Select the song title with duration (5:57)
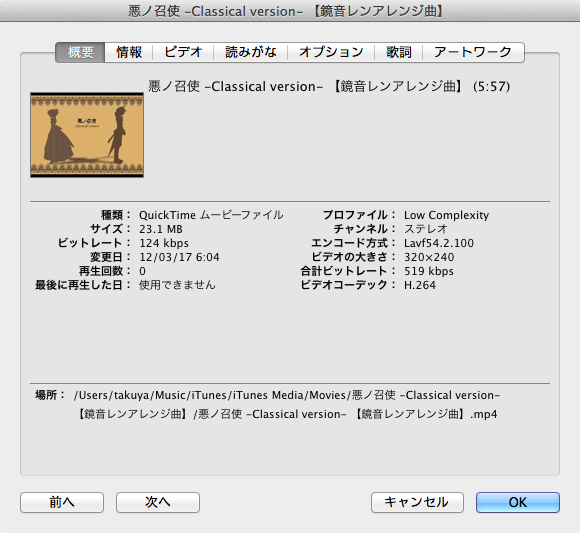 click(x=329, y=87)
